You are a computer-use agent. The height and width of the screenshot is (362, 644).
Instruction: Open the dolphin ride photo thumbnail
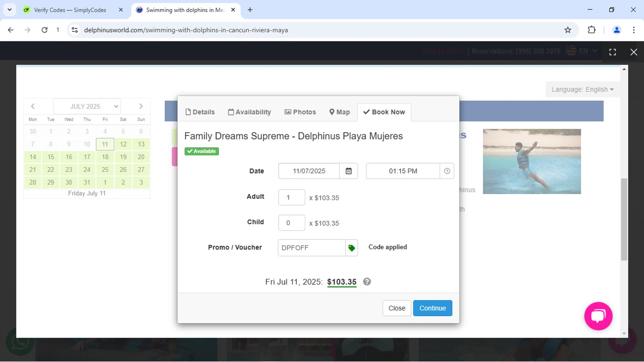pos(532,161)
